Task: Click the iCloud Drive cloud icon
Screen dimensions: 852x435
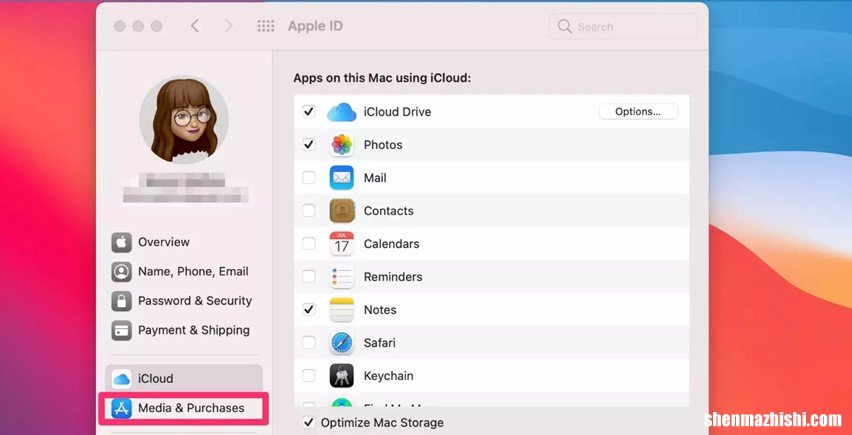Action: click(342, 112)
